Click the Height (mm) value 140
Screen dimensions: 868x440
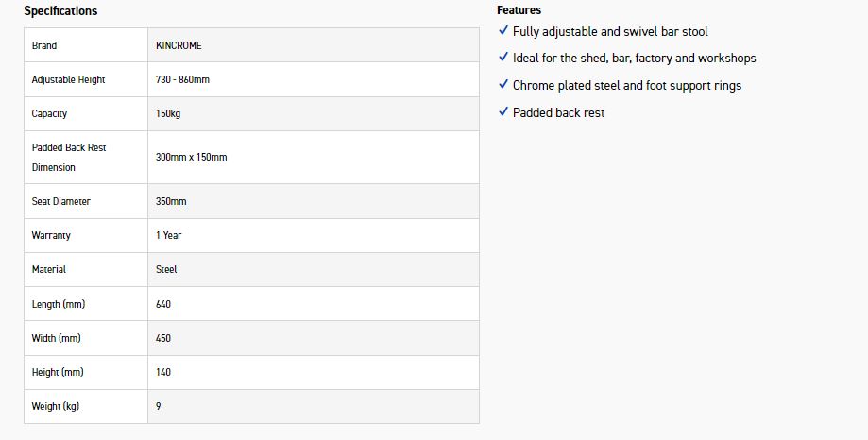163,372
